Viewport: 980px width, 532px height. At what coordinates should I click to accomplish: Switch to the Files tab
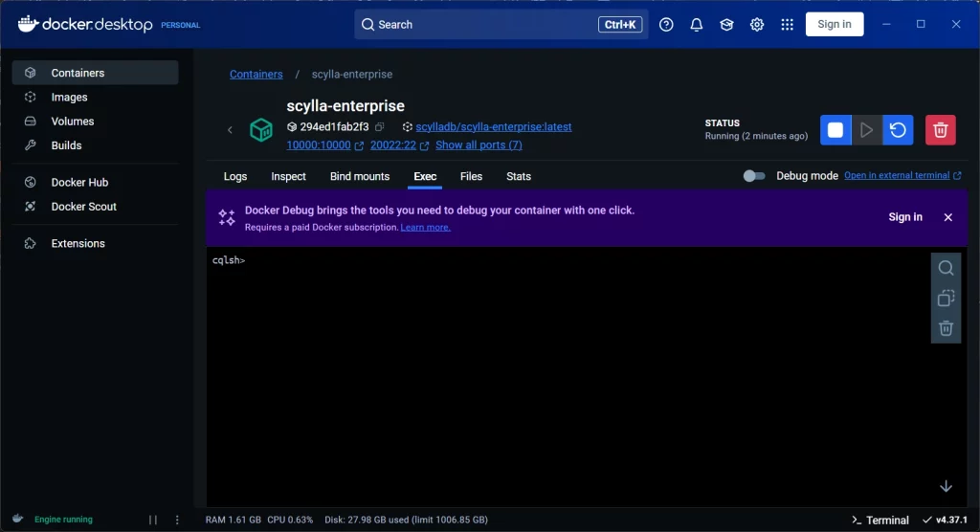(x=471, y=176)
